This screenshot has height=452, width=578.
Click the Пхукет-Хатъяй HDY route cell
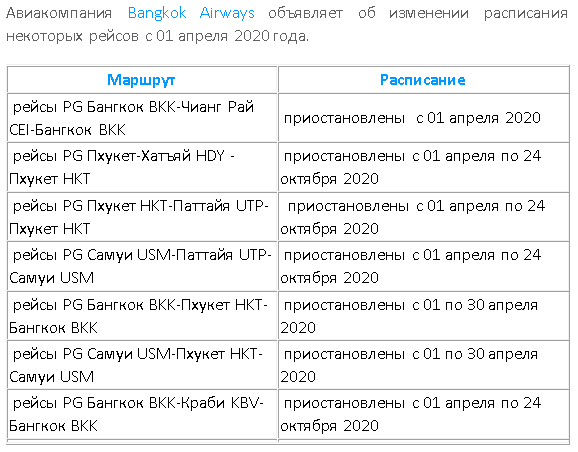142,167
